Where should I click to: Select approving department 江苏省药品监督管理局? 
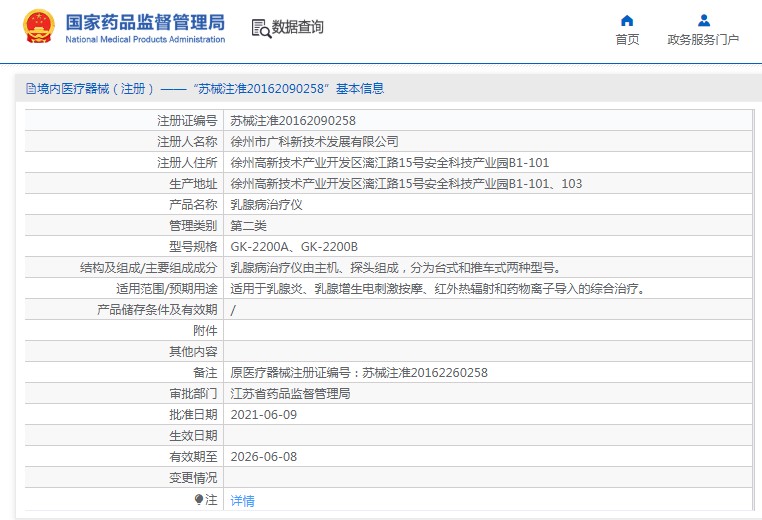click(x=290, y=393)
